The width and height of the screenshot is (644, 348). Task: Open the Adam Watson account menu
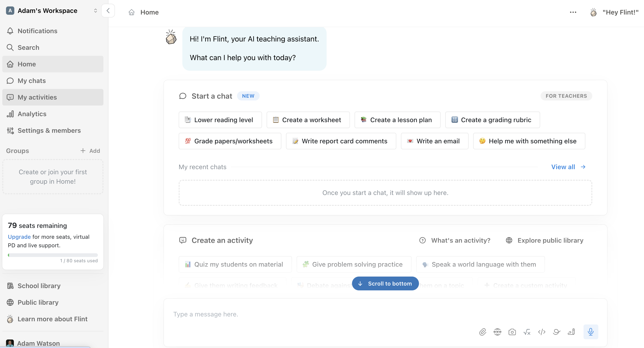(x=39, y=343)
